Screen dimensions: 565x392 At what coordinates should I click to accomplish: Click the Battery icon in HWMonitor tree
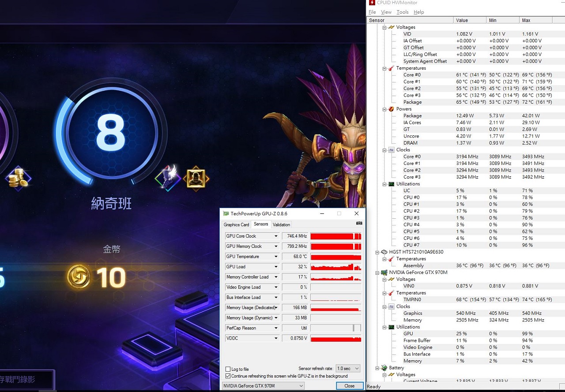(x=384, y=368)
